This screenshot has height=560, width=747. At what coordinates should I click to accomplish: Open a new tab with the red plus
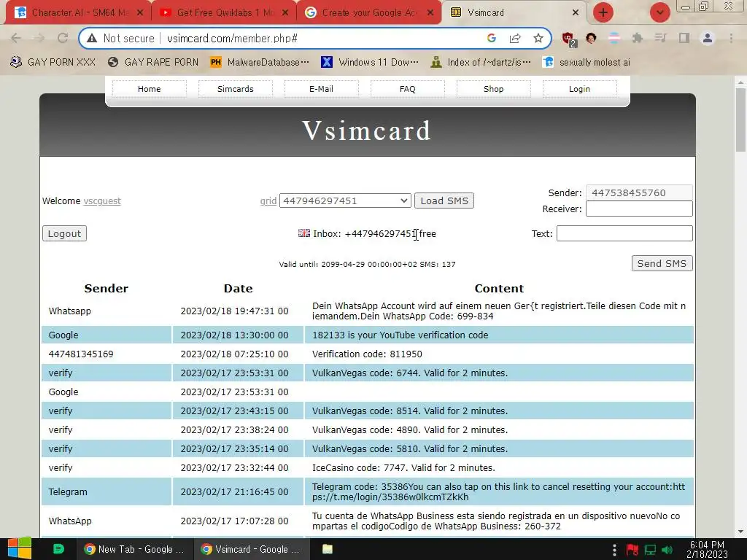pos(603,12)
